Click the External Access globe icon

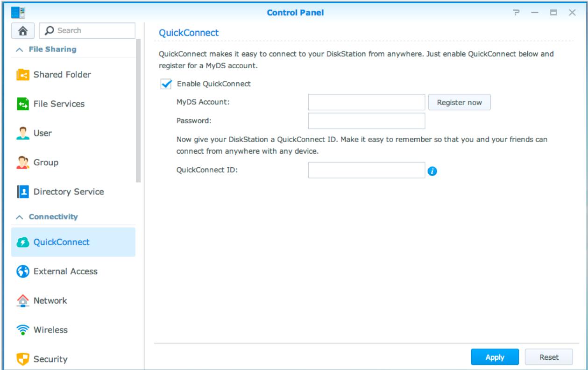tap(23, 271)
